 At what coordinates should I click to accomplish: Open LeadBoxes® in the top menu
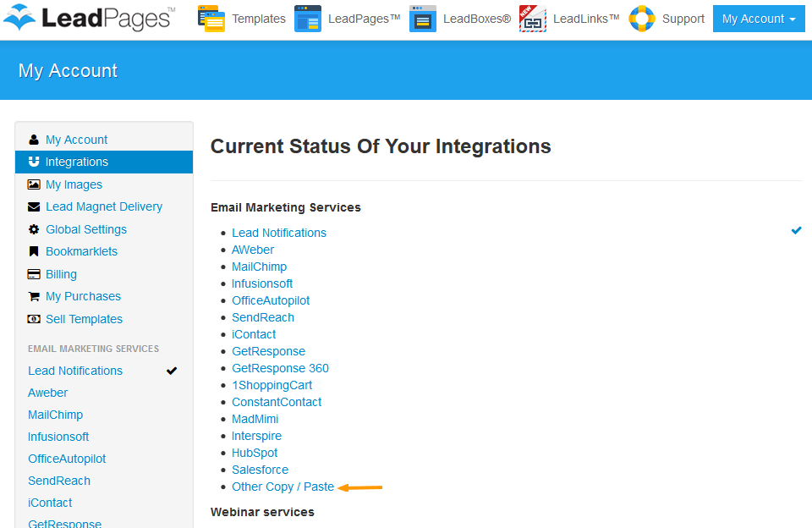tap(477, 19)
